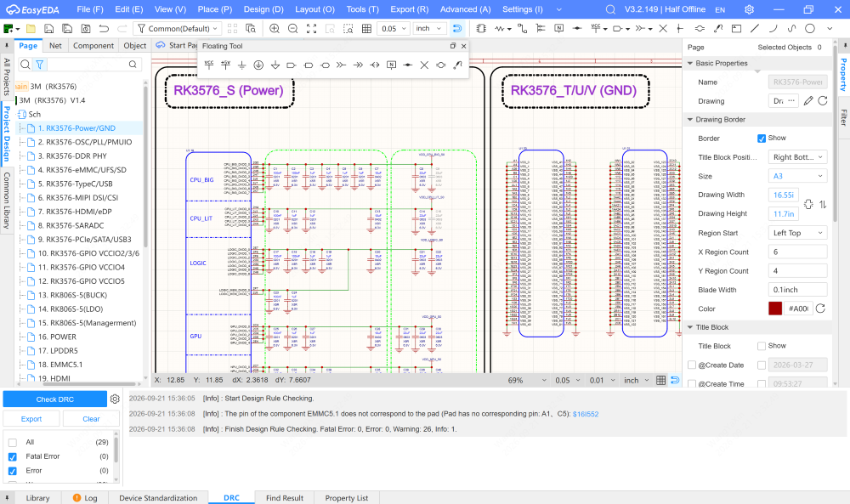Collapse the Drawing Border section
The width and height of the screenshot is (850, 504).
[690, 120]
